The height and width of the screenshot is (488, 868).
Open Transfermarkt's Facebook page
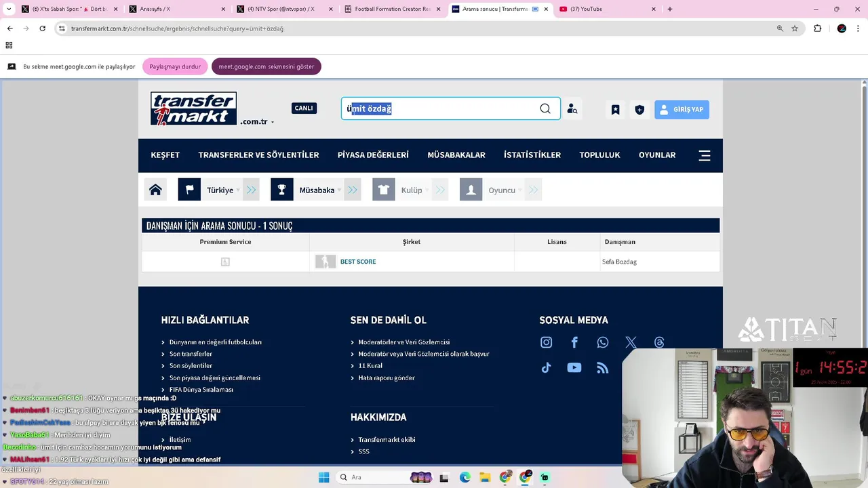[574, 342]
